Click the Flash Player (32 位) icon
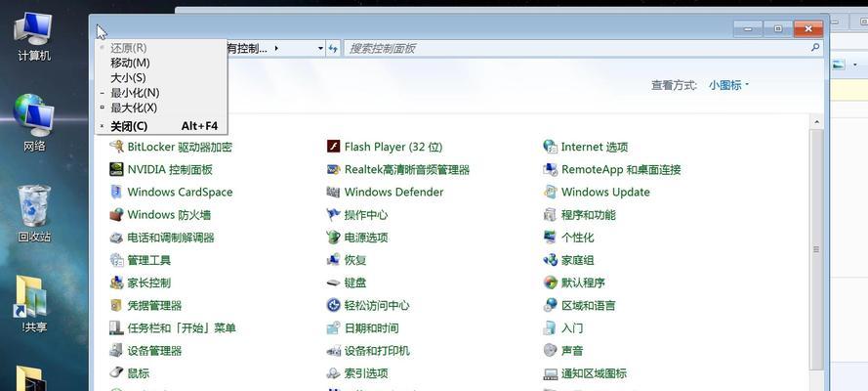 333,147
